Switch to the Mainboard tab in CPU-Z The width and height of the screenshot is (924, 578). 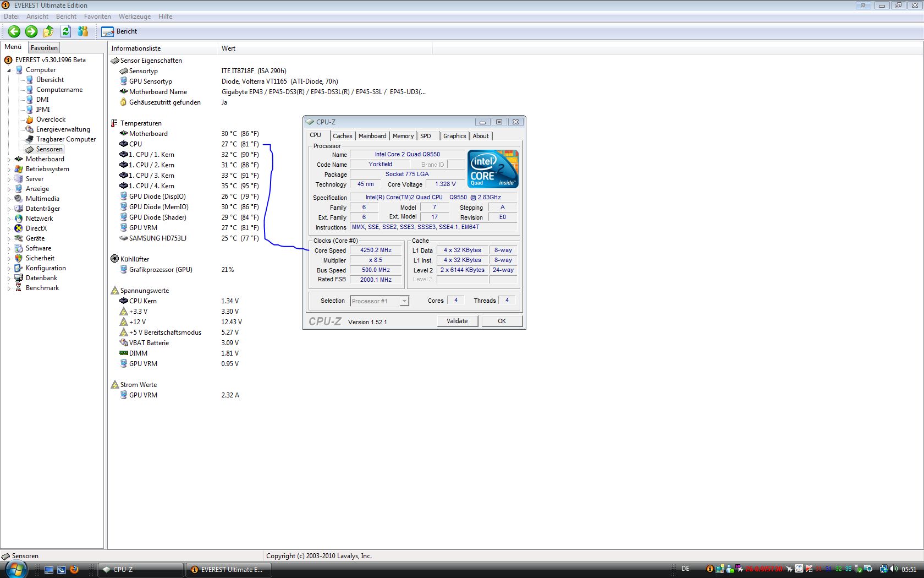click(x=372, y=136)
